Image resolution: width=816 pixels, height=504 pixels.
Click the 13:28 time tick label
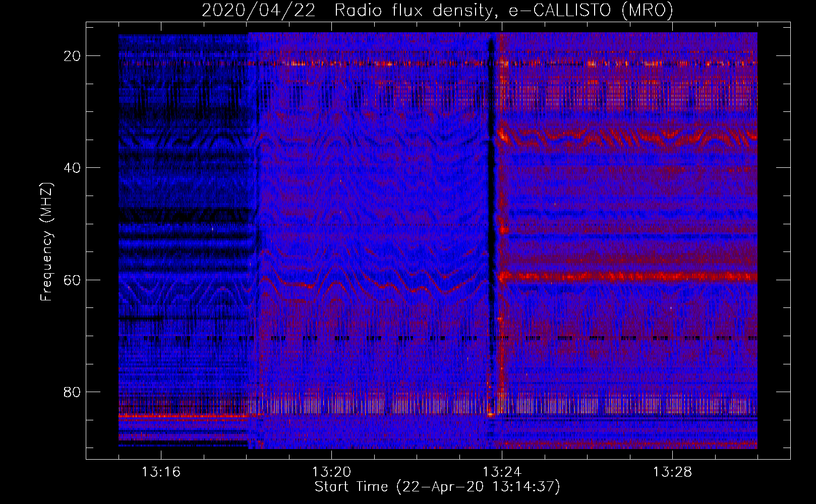click(x=672, y=472)
